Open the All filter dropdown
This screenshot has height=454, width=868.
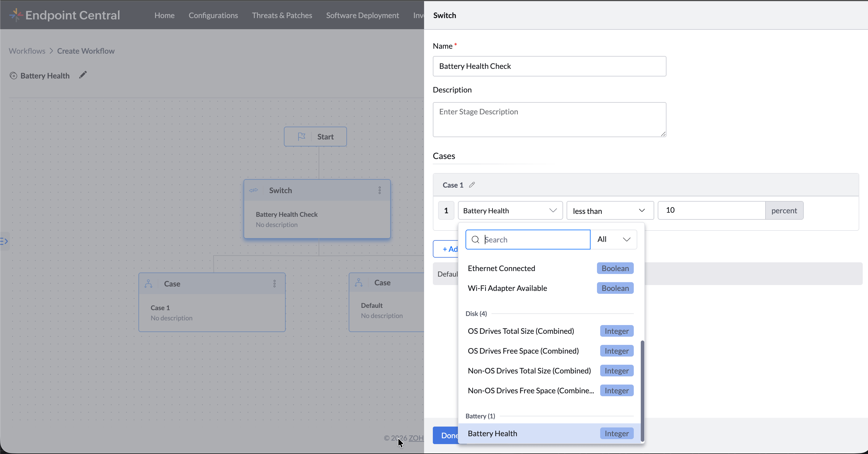[x=614, y=240]
